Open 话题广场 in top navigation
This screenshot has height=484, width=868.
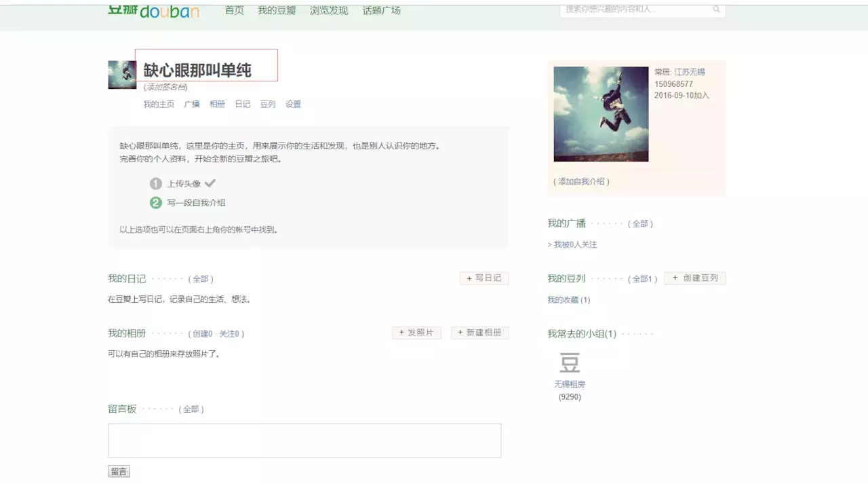coord(381,10)
